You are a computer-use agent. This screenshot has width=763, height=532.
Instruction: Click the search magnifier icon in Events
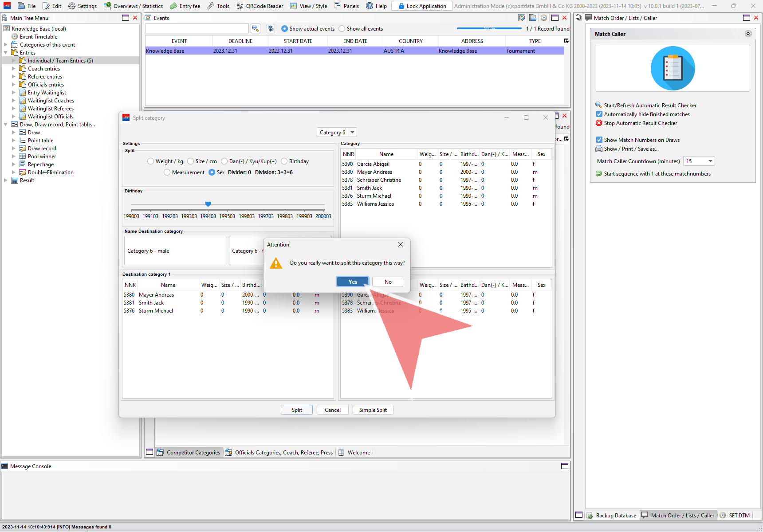coord(255,28)
